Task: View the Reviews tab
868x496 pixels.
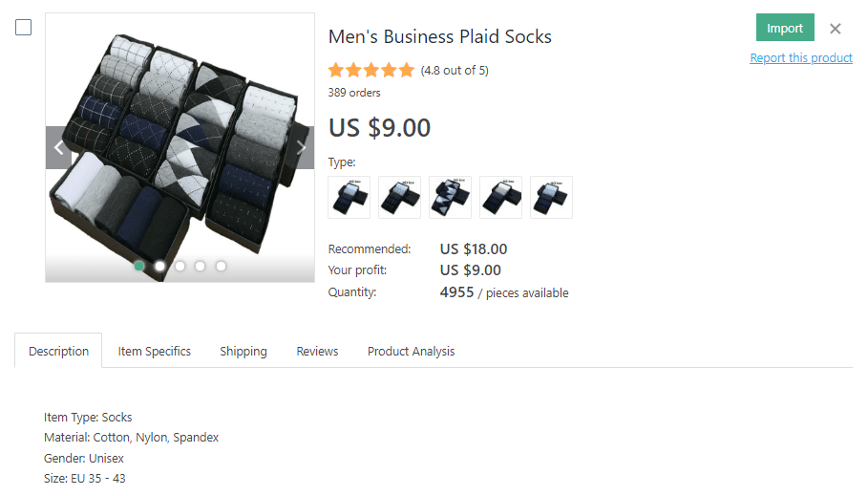Action: click(x=317, y=351)
